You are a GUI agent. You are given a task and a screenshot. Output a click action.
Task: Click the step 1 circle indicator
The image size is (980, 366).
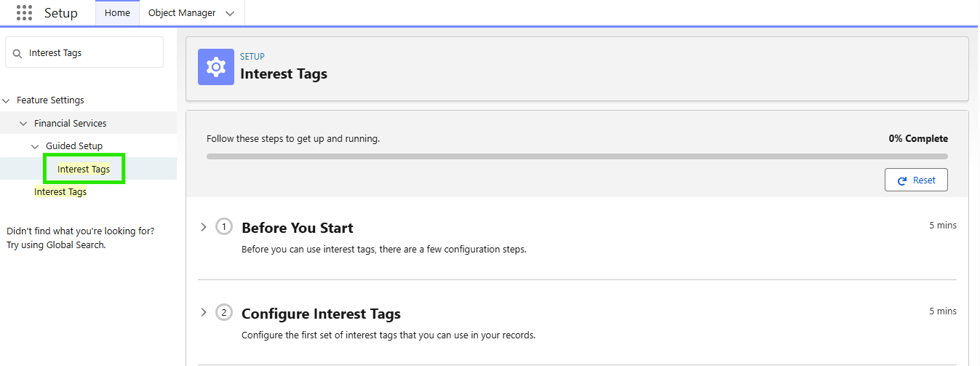(224, 227)
